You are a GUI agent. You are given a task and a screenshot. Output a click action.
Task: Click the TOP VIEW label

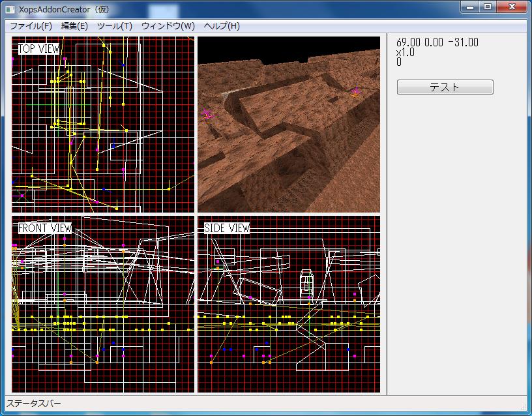click(38, 49)
